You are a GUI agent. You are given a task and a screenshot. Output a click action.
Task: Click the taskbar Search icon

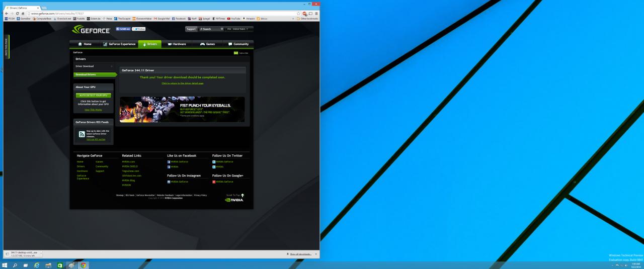coord(16,265)
